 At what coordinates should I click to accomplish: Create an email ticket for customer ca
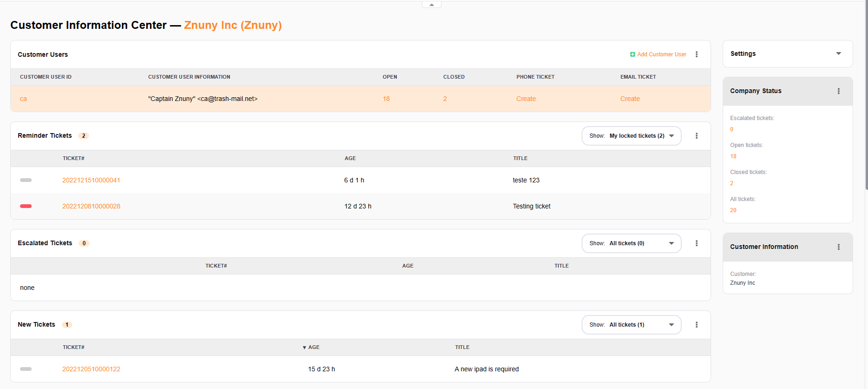coord(630,99)
